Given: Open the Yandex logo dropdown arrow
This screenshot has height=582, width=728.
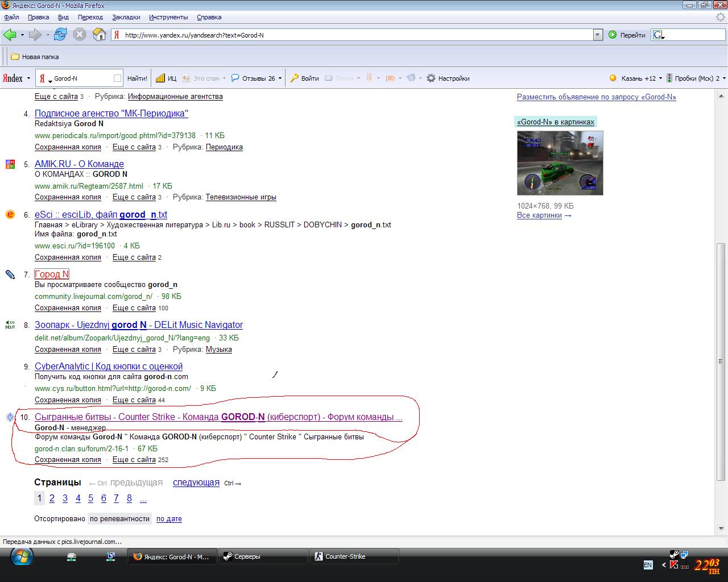Looking at the screenshot, I should pyautogui.click(x=29, y=78).
